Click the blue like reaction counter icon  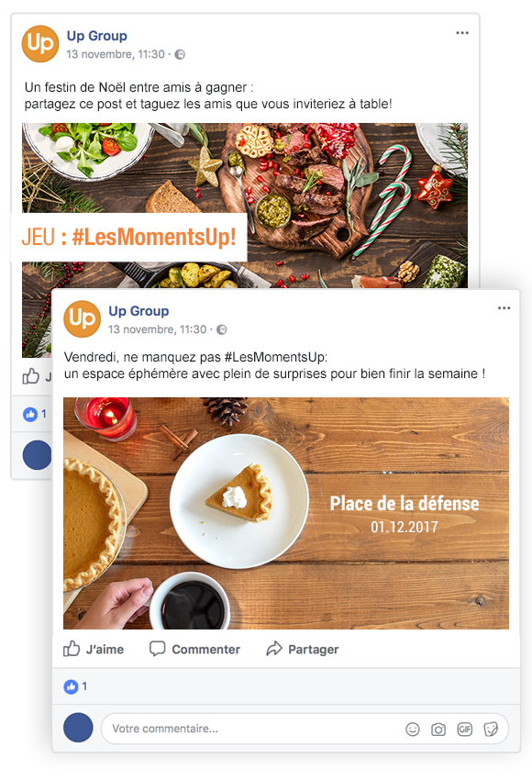point(71,687)
